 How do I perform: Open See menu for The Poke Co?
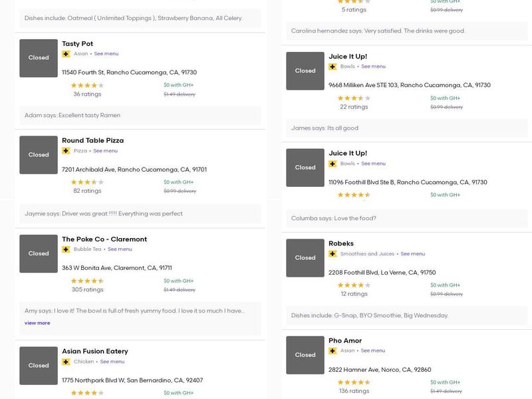(120, 249)
